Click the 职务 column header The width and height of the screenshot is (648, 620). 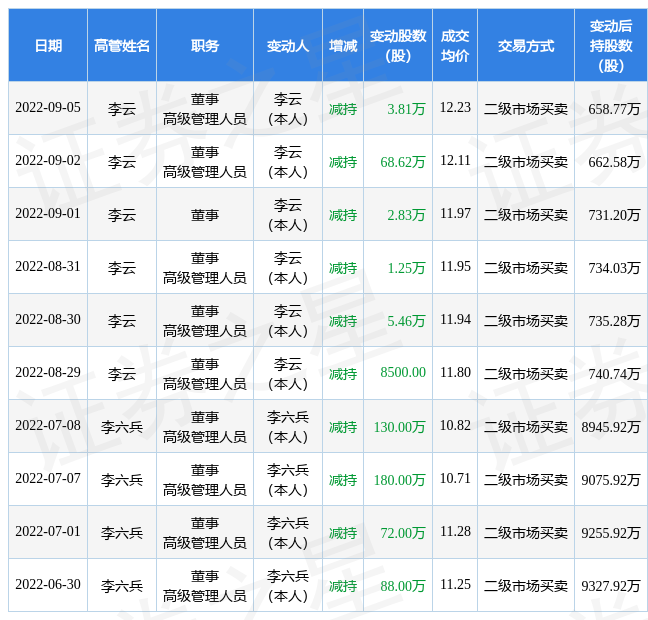[205, 45]
